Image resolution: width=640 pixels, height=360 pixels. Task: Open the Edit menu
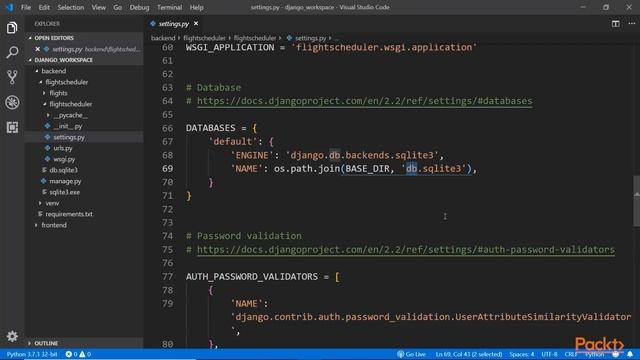pos(44,7)
